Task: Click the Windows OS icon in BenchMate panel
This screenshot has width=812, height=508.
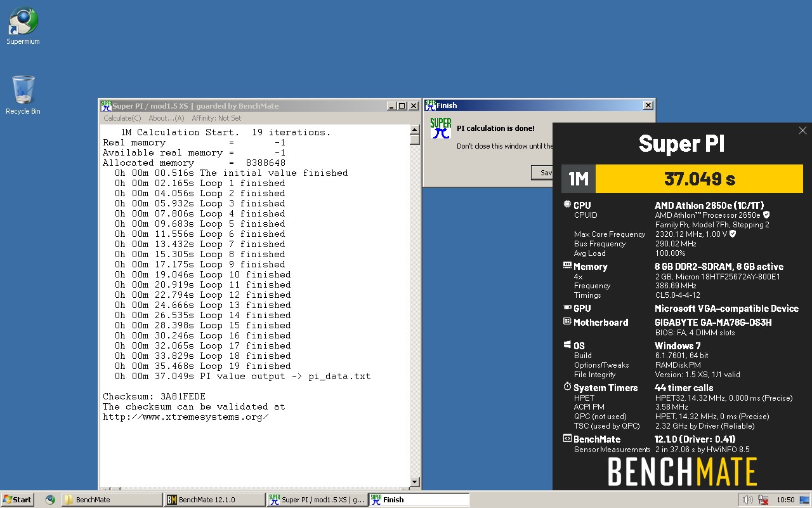Action: coord(567,345)
